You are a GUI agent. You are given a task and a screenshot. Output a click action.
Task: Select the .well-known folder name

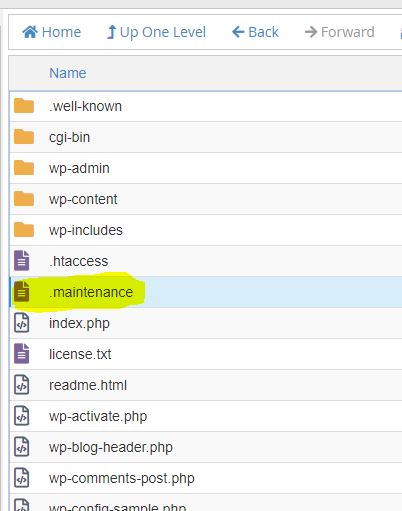coord(85,106)
